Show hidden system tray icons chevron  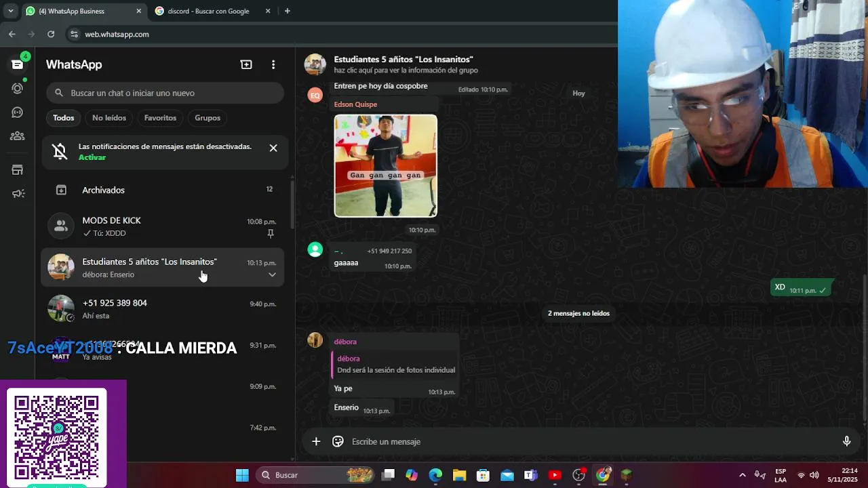click(x=742, y=475)
